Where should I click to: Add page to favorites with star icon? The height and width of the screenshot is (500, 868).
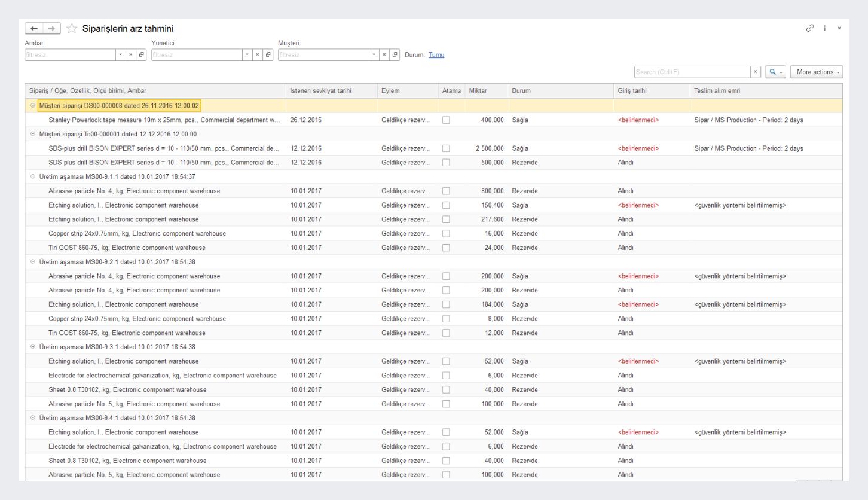[72, 29]
